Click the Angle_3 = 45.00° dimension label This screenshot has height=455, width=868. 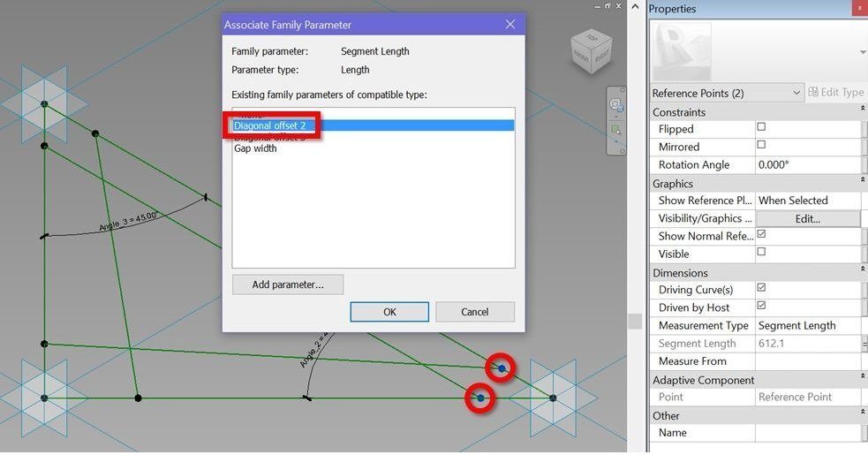coord(129,221)
